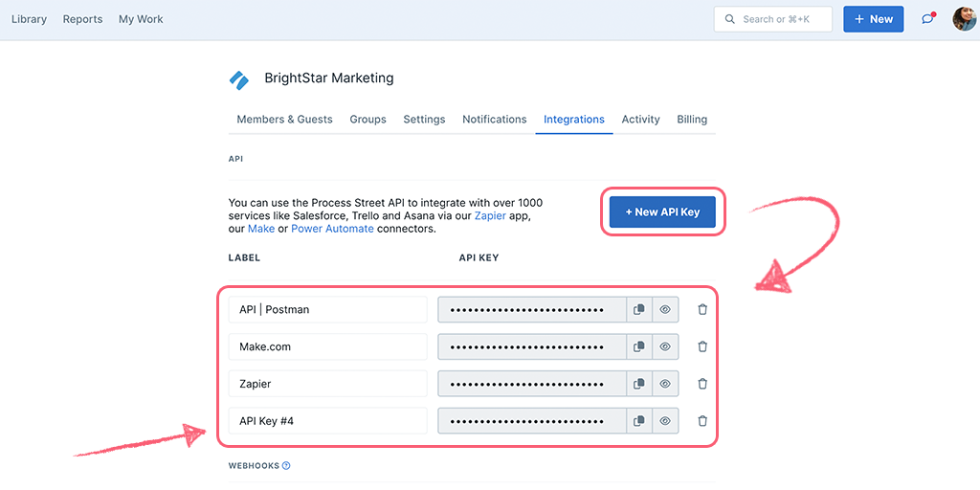Open the Library page
Screen dimensions: 980x490
click(29, 19)
